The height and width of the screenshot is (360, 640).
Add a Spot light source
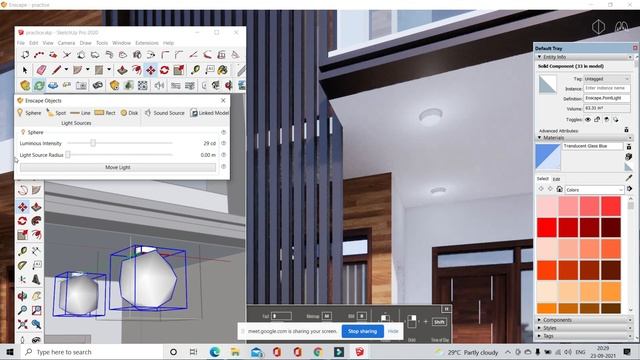(56, 113)
